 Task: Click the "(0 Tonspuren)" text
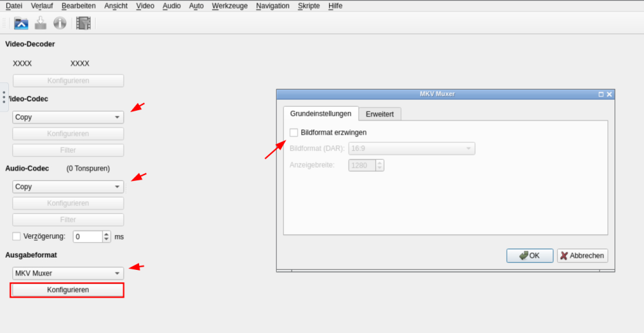(x=88, y=168)
